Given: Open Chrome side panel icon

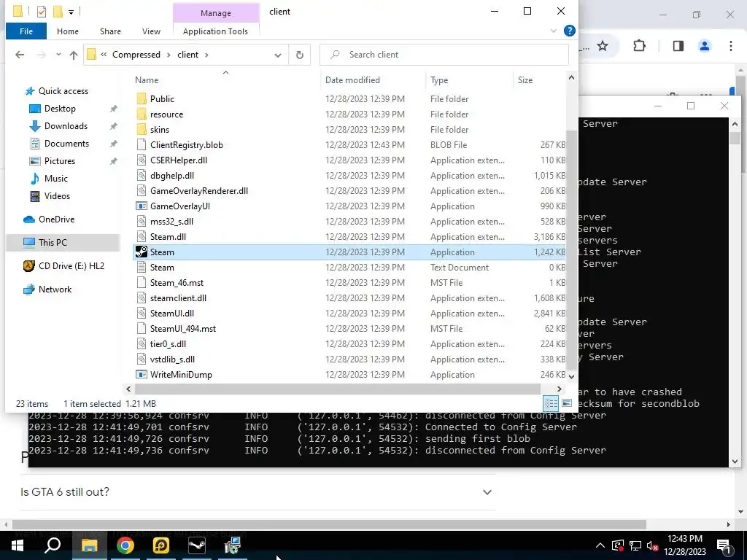Looking at the screenshot, I should (x=678, y=46).
